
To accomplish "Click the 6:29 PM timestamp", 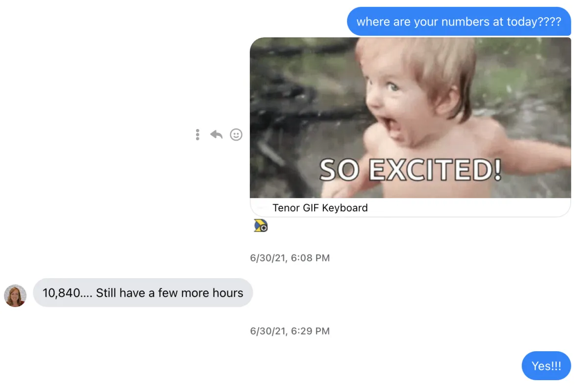I will [290, 331].
